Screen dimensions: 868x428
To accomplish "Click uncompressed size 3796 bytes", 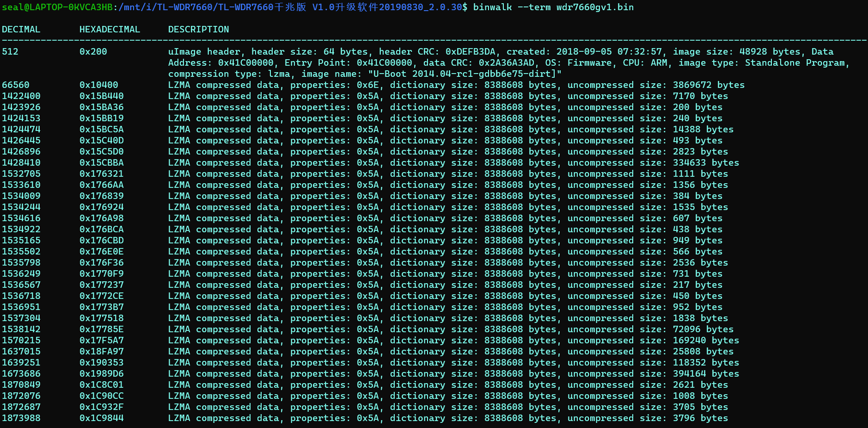I will tap(700, 418).
